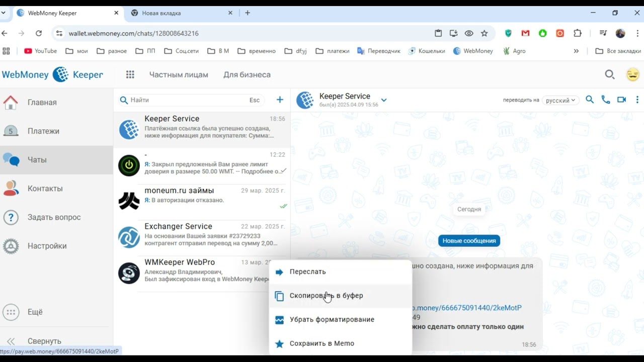Go back in browser history
644x362 pixels.
5,33
